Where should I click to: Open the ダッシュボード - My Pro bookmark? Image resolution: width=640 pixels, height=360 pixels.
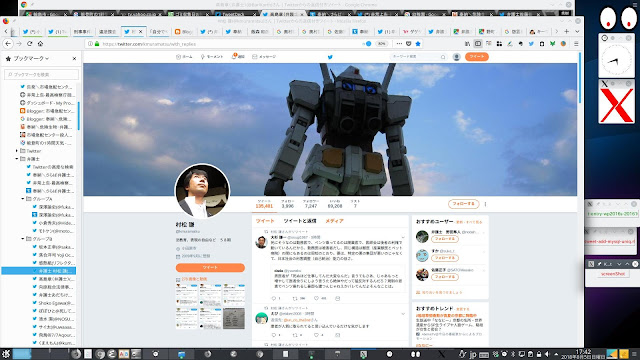47,103
